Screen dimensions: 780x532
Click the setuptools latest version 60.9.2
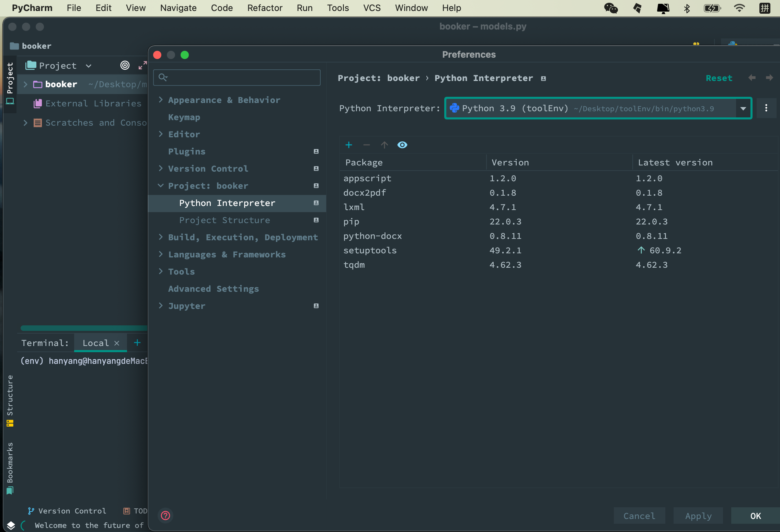click(665, 251)
